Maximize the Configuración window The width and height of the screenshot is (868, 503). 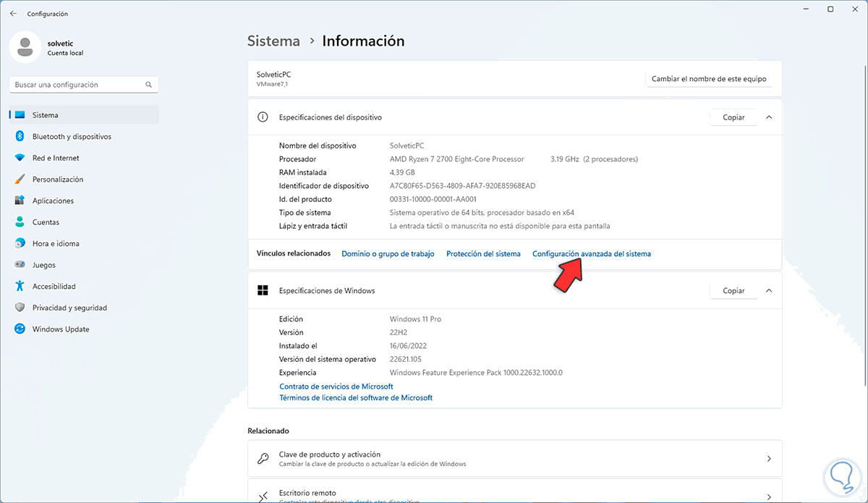(x=831, y=9)
